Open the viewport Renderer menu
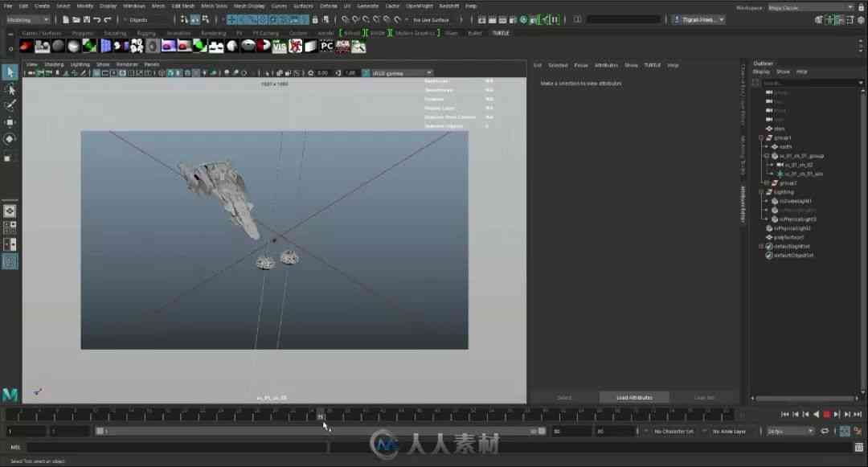 click(127, 65)
